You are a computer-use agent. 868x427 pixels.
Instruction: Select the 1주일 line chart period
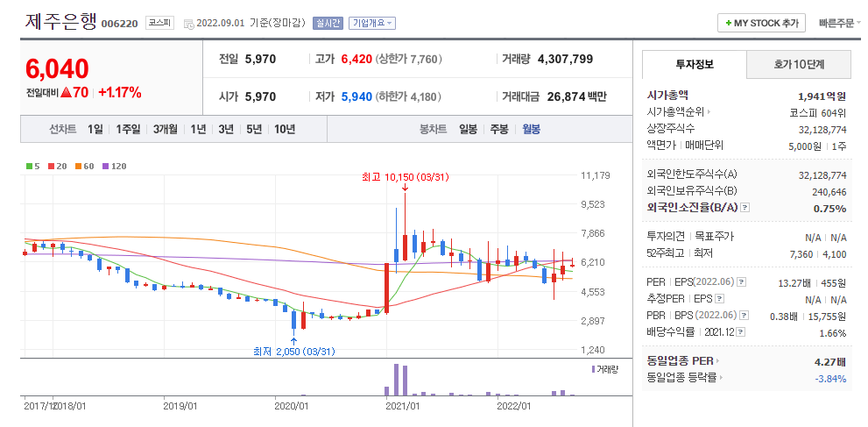(129, 130)
